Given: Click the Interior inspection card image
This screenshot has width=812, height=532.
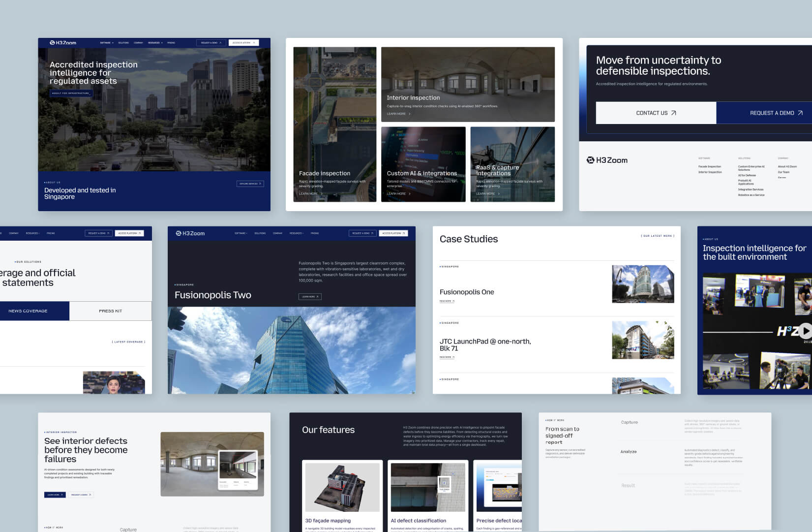Looking at the screenshot, I should [468, 85].
